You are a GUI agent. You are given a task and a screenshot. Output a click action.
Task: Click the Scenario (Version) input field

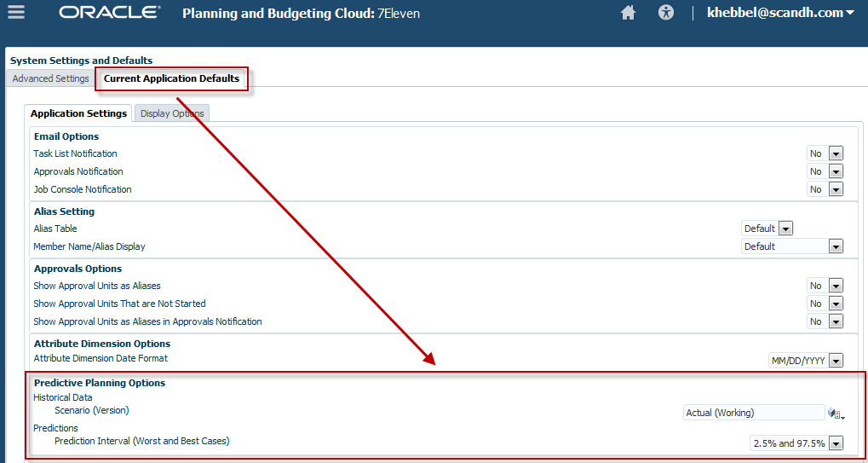[x=754, y=413]
